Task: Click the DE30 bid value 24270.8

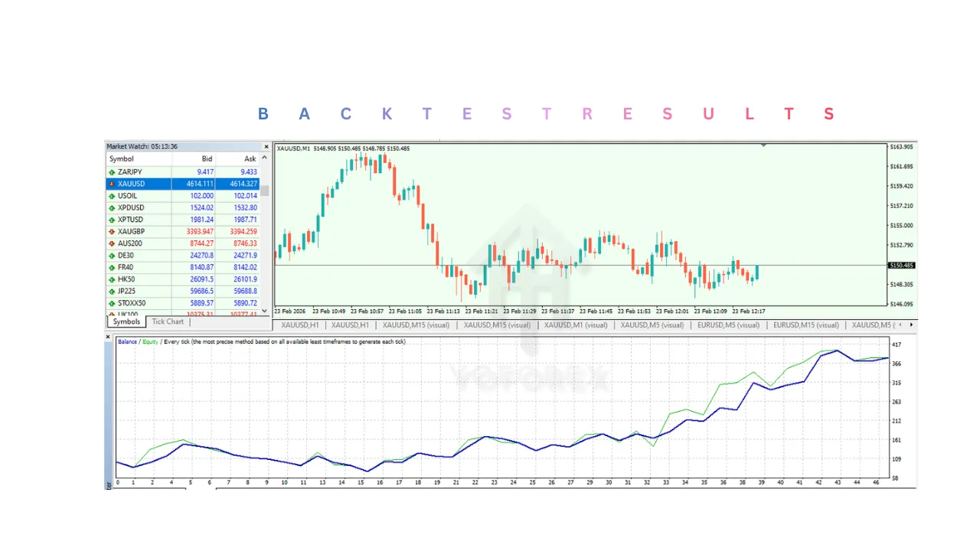Action: click(202, 256)
